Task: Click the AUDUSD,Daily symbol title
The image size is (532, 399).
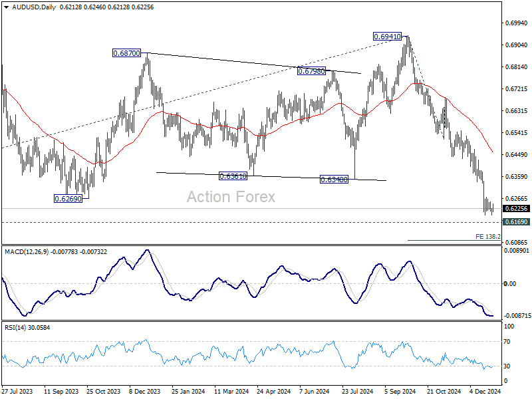Action: (x=34, y=7)
